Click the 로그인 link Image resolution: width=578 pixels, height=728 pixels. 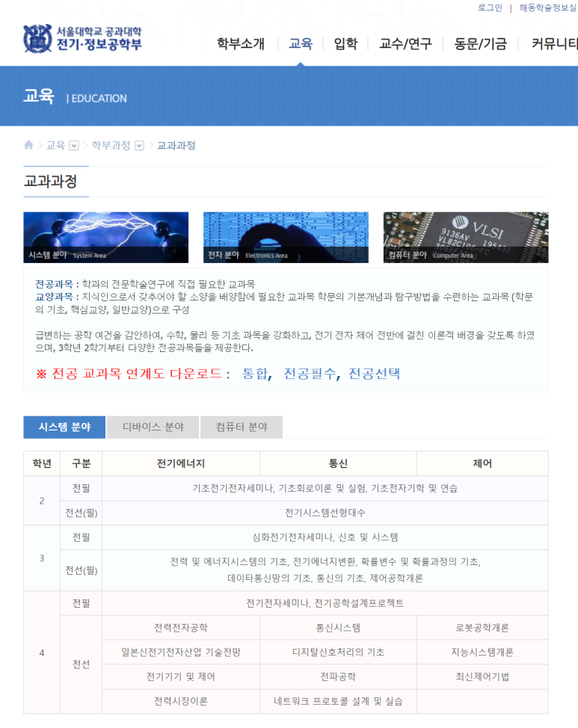(x=491, y=8)
